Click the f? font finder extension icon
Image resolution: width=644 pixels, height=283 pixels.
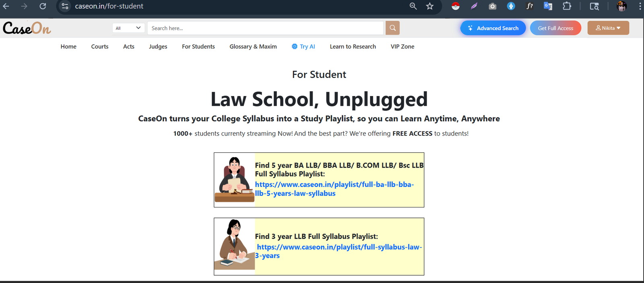pos(530,6)
